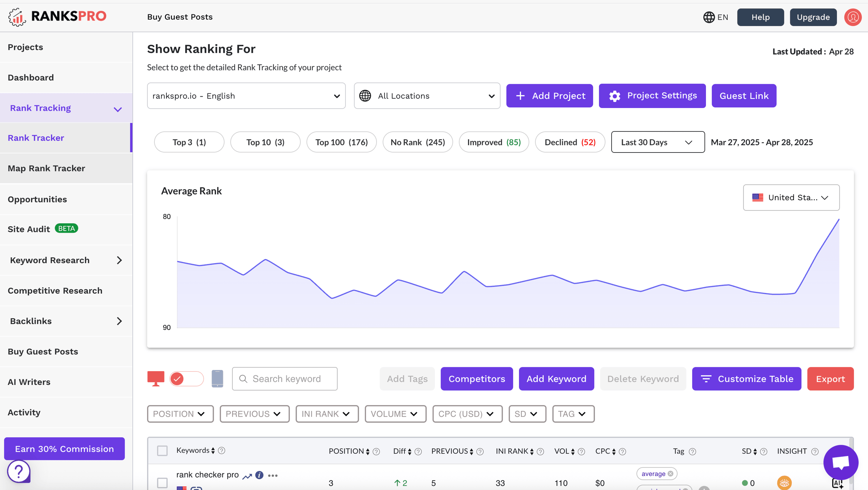Open the VOLUME filter dropdown
This screenshot has width=868, height=490.
pos(395,414)
